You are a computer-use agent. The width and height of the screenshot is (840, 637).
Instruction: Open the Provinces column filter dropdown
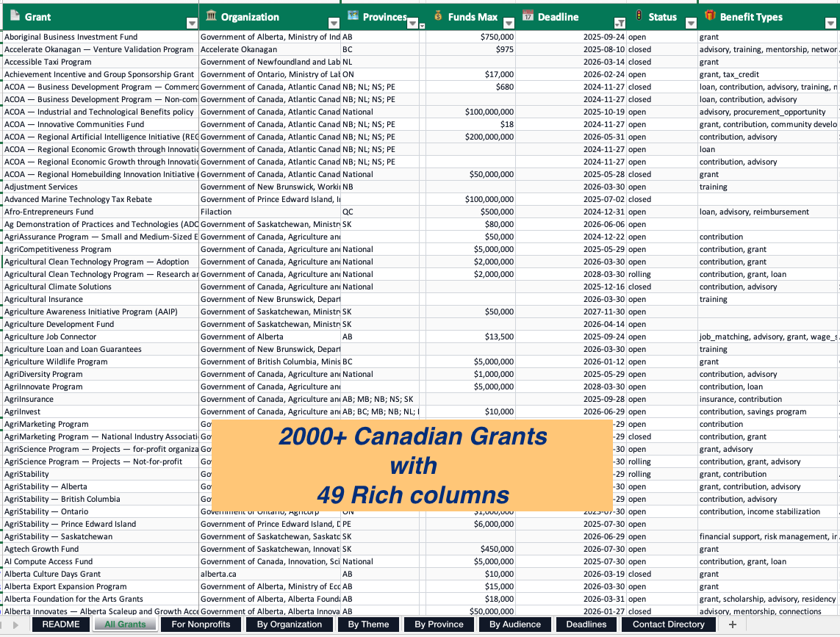(x=412, y=23)
